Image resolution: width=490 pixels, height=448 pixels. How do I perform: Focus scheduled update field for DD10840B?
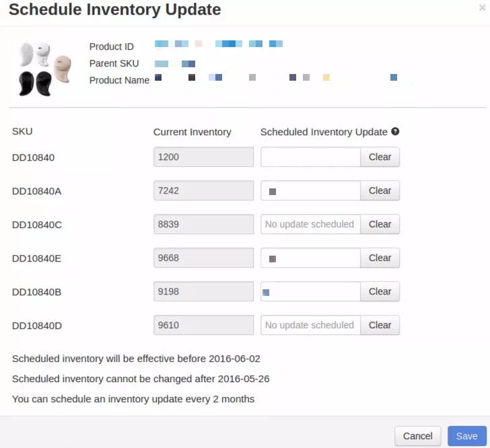click(x=310, y=291)
